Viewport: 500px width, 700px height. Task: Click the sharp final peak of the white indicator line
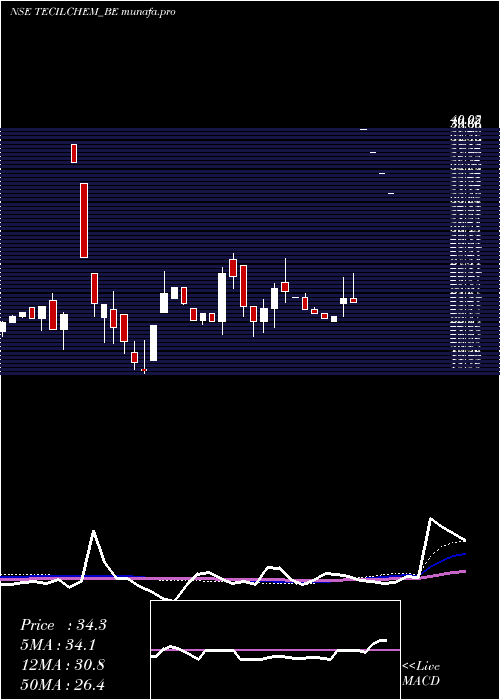point(431,518)
